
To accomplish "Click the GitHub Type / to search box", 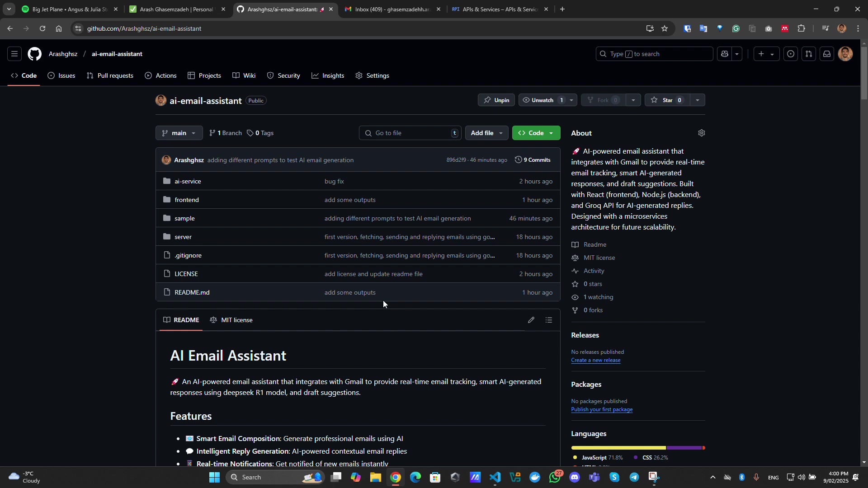I will (654, 54).
